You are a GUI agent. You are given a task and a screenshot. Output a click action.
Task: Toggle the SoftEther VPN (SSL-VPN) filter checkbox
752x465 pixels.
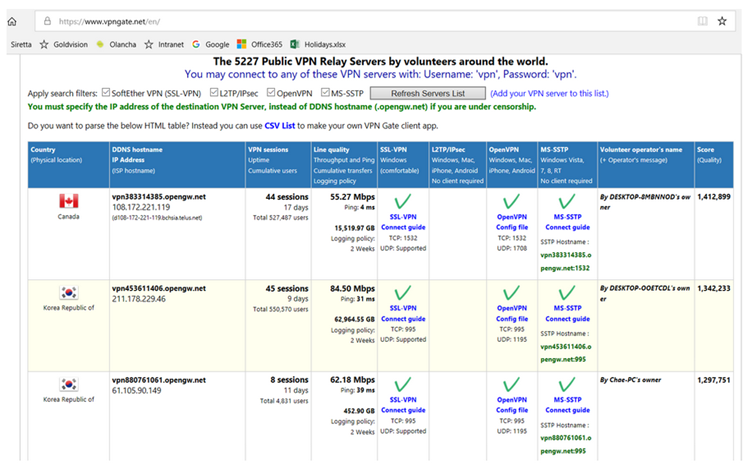(x=106, y=93)
